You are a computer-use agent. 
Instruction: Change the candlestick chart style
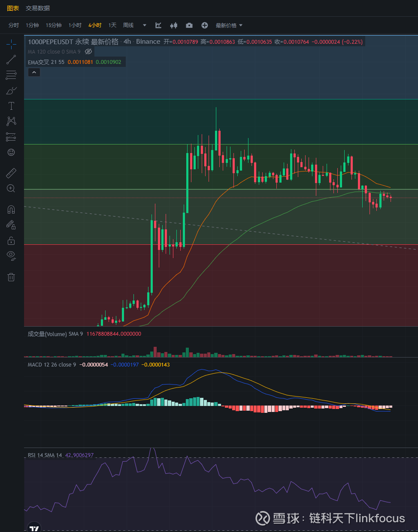[x=174, y=25]
